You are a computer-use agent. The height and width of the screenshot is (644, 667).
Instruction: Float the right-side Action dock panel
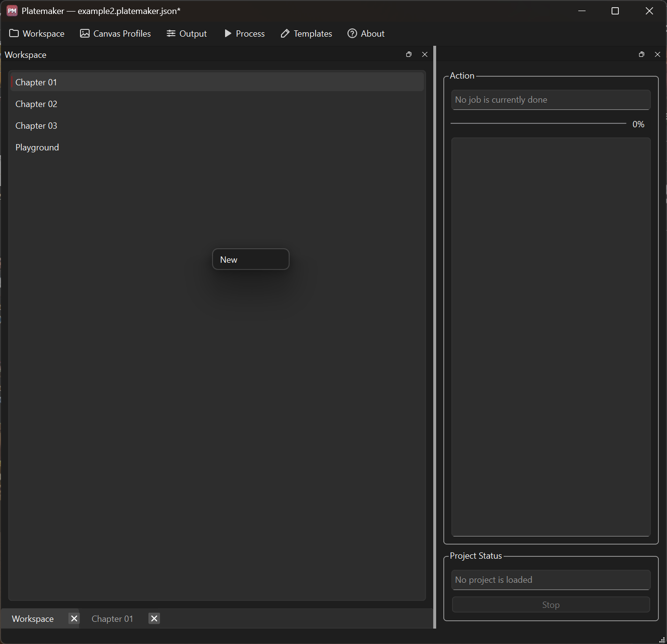(x=641, y=54)
